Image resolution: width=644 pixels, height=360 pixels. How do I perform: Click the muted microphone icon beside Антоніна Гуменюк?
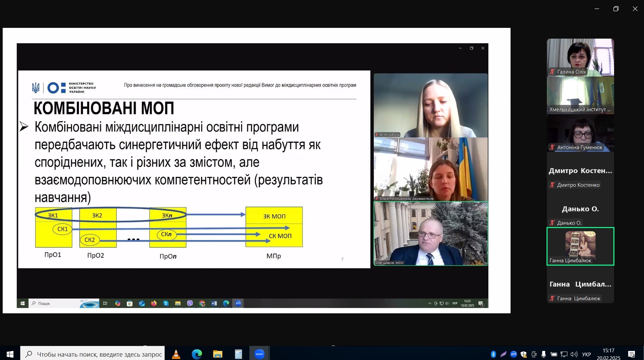point(552,147)
